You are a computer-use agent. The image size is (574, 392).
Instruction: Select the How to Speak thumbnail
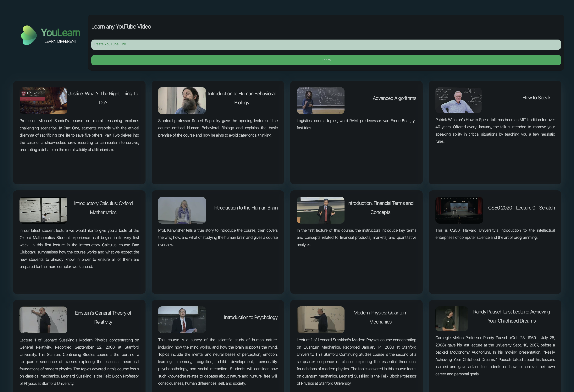pos(458,100)
